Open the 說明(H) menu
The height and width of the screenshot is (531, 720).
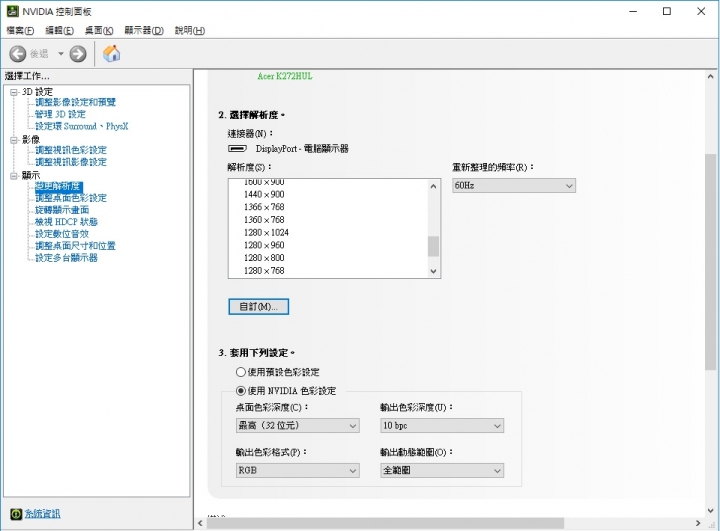pyautogui.click(x=190, y=31)
